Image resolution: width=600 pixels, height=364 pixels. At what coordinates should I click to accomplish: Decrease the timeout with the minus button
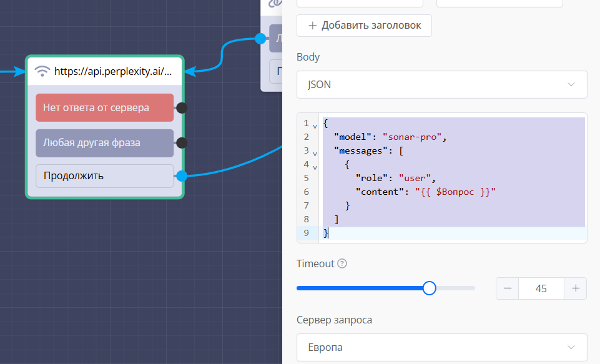click(508, 288)
